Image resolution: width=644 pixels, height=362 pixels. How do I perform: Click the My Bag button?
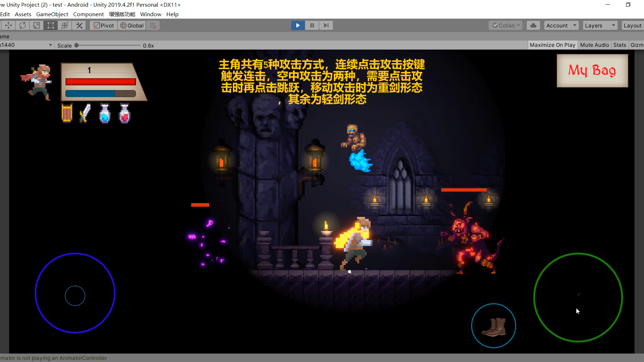tap(592, 70)
